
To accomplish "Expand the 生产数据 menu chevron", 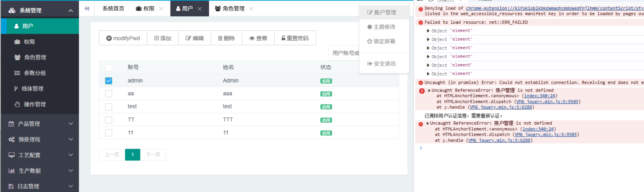I will 71,170.
